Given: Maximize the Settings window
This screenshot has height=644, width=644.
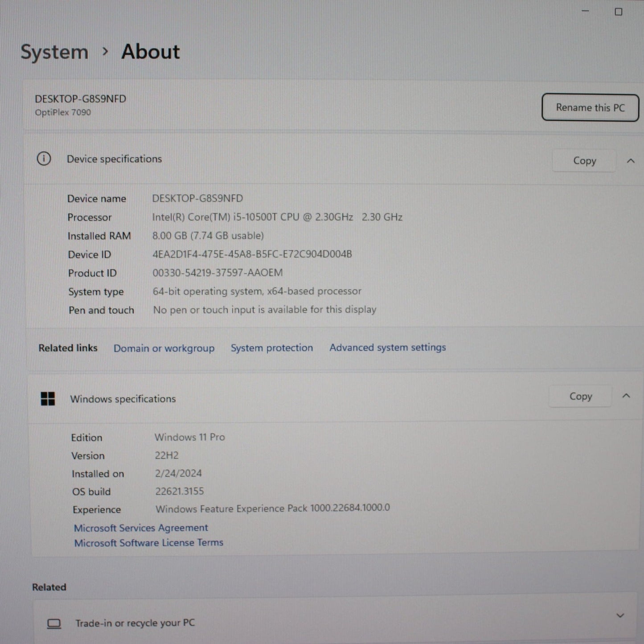Looking at the screenshot, I should (x=619, y=12).
